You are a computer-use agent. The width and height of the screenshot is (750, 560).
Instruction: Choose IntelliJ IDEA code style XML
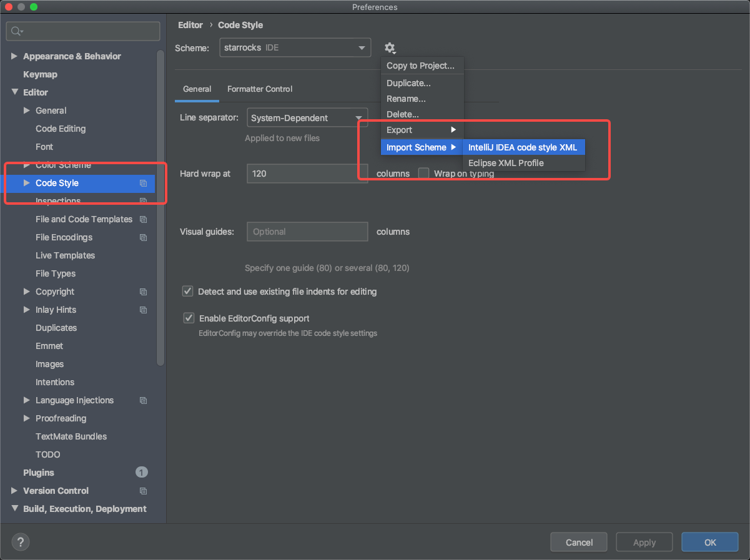(x=522, y=147)
